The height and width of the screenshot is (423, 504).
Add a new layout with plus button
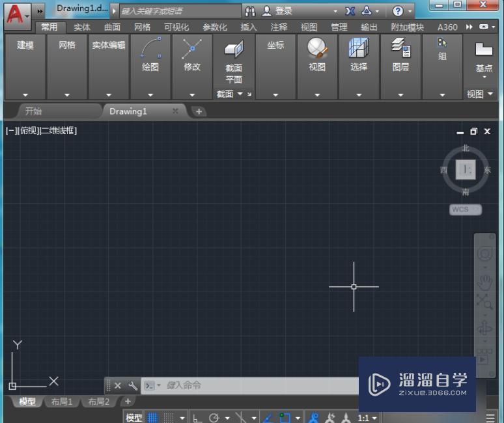tap(128, 401)
